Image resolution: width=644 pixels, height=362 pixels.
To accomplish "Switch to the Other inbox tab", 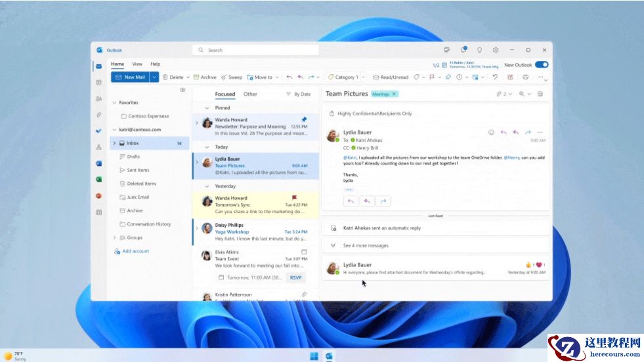I will pyautogui.click(x=250, y=94).
